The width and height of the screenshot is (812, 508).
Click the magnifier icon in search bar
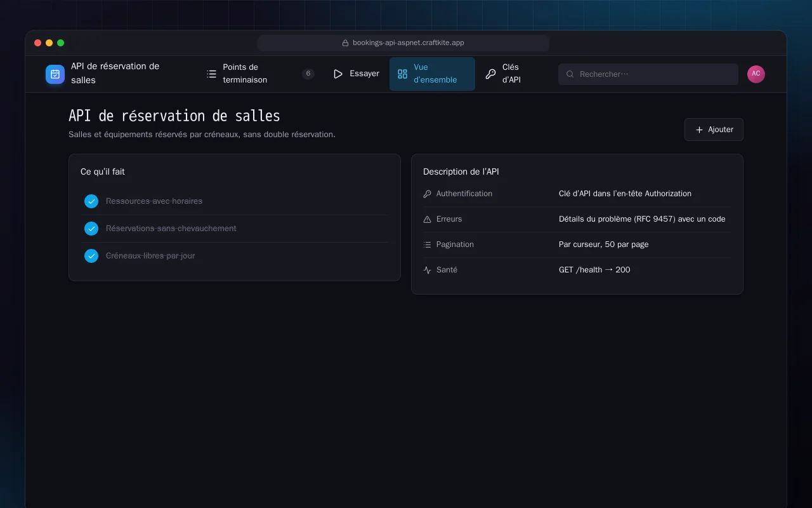point(570,74)
